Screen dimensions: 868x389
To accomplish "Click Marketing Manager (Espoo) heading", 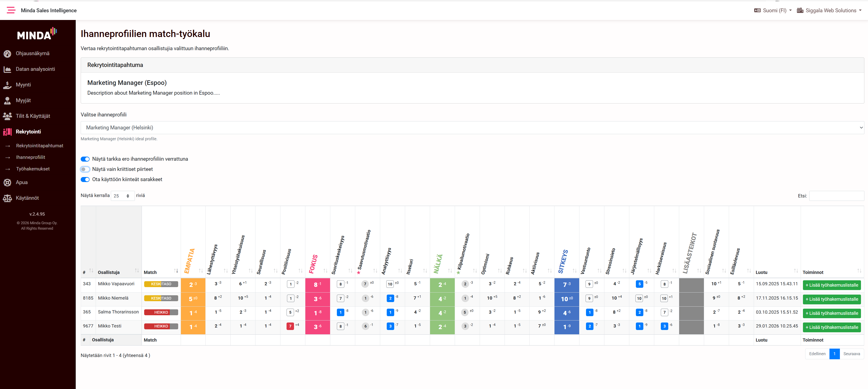I will pos(127,83).
